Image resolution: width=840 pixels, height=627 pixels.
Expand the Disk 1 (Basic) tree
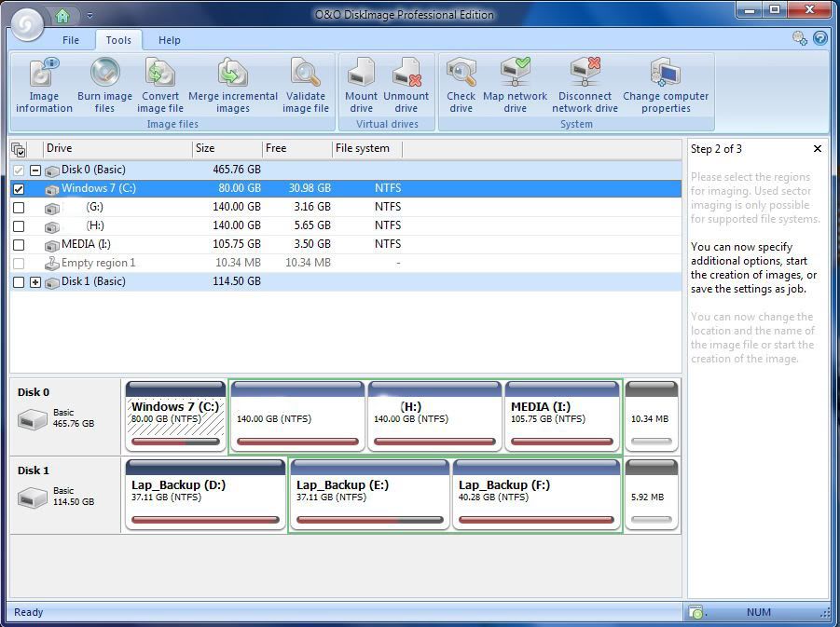35,282
